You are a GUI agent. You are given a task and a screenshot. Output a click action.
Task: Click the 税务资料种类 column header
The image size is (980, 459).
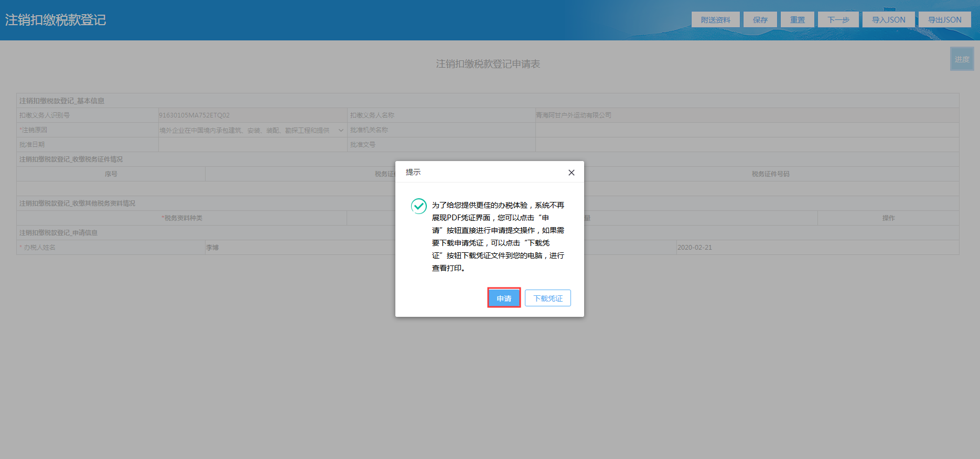coord(182,218)
